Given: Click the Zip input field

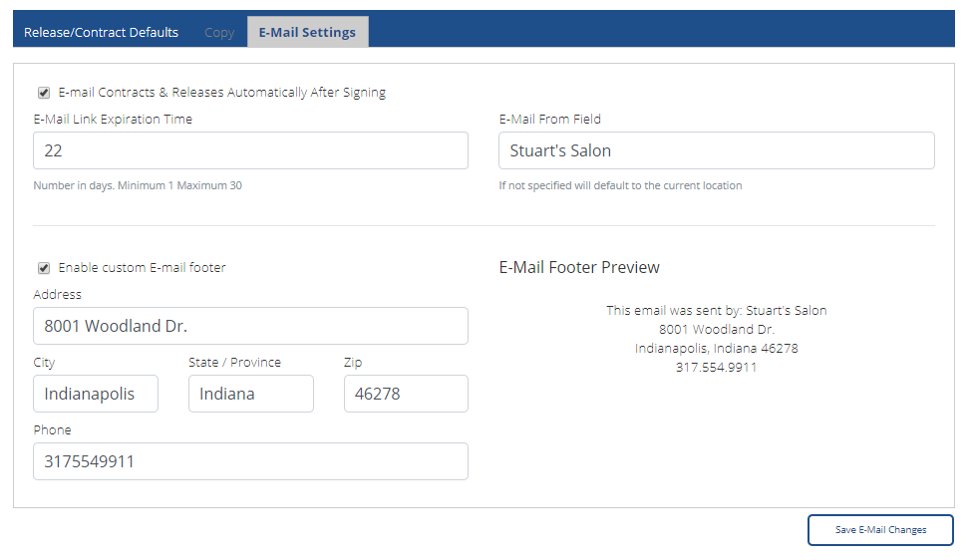Looking at the screenshot, I should (x=406, y=394).
